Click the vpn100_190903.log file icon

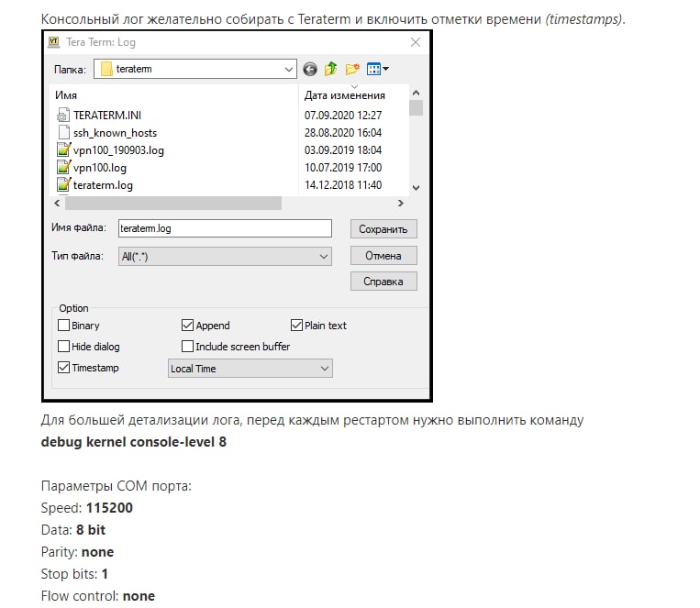click(64, 150)
